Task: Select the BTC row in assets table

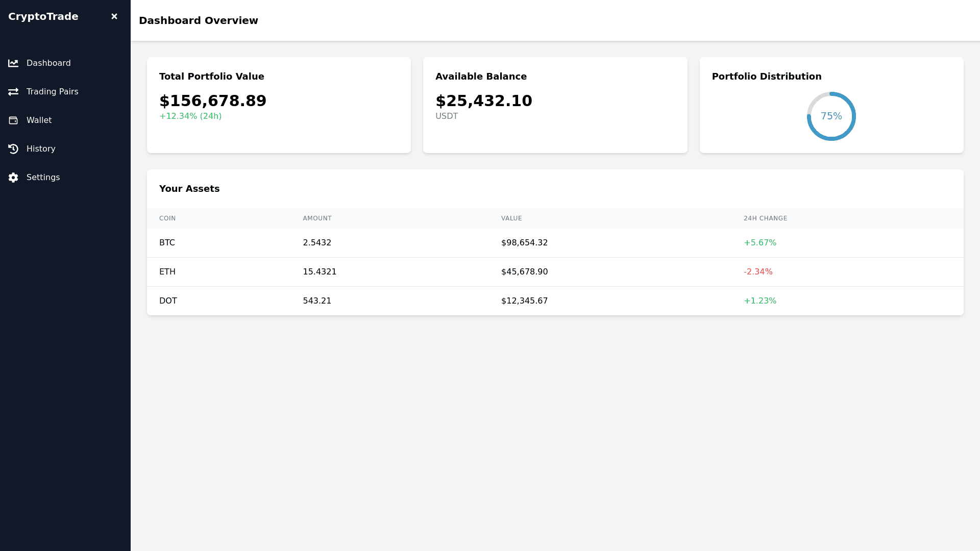Action: coord(167,243)
